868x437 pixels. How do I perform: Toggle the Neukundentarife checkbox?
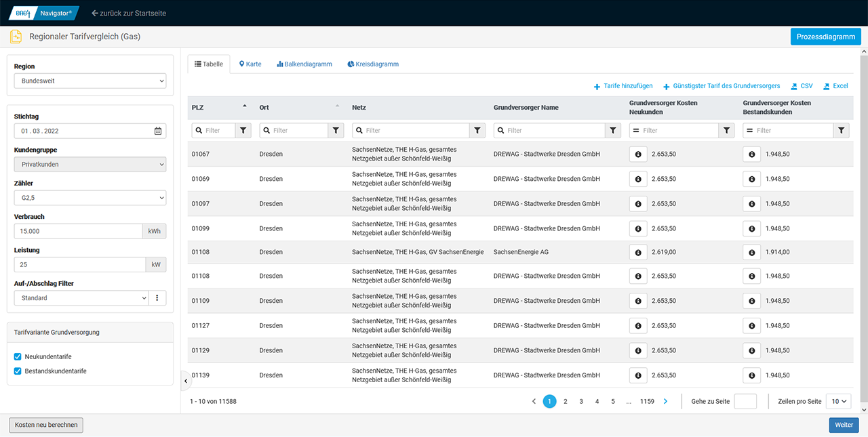coord(18,356)
